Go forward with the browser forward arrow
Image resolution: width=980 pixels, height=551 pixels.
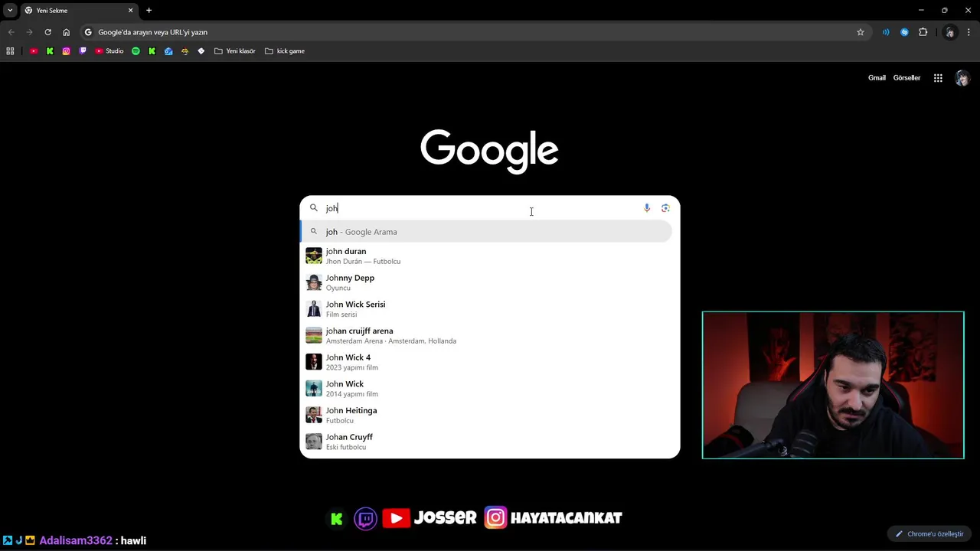(x=29, y=32)
